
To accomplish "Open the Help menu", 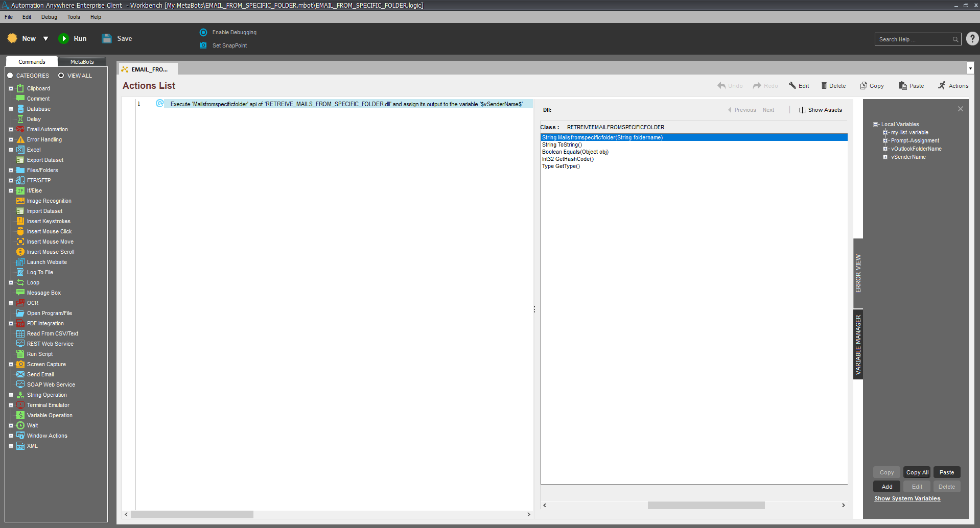I will point(96,17).
